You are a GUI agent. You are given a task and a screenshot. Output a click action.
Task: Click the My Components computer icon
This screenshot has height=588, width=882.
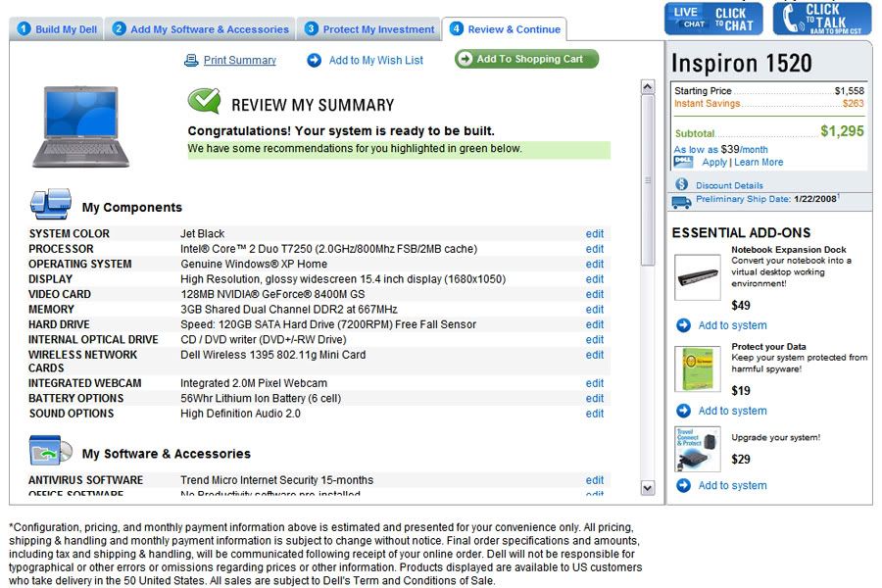pyautogui.click(x=51, y=204)
